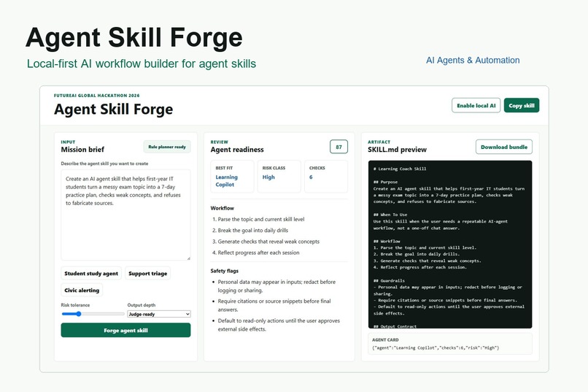Click the SKILL.md preview heading
This screenshot has height=392, width=588.
(397, 150)
